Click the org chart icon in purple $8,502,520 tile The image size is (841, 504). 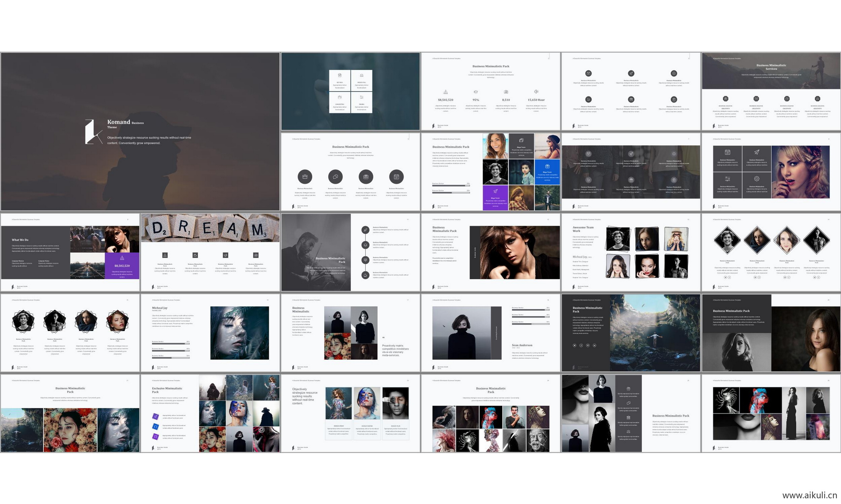click(x=122, y=258)
